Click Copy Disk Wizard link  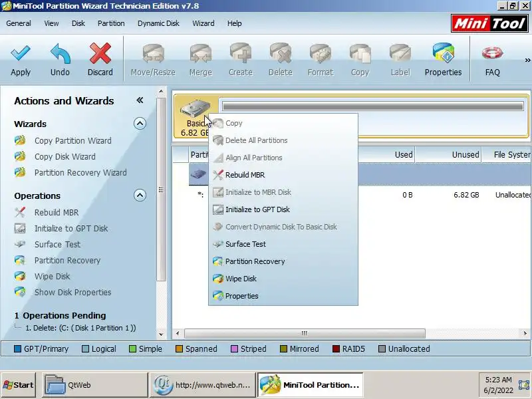click(x=65, y=156)
